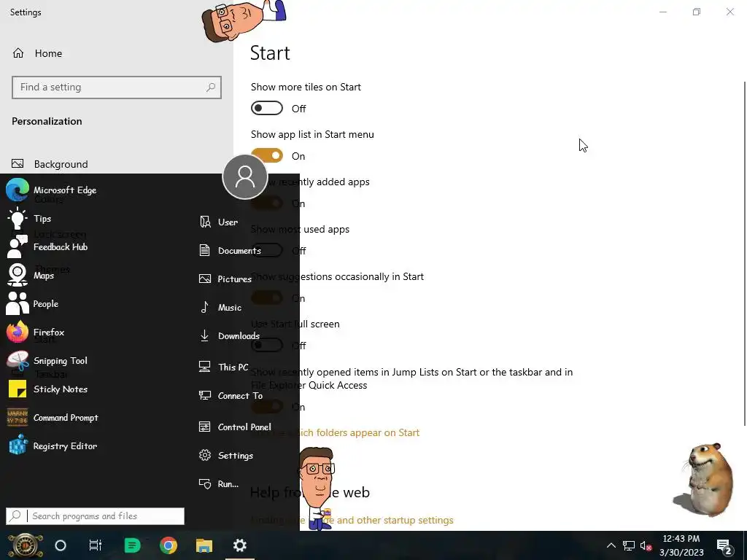Show hidden system tray icons

point(611,545)
